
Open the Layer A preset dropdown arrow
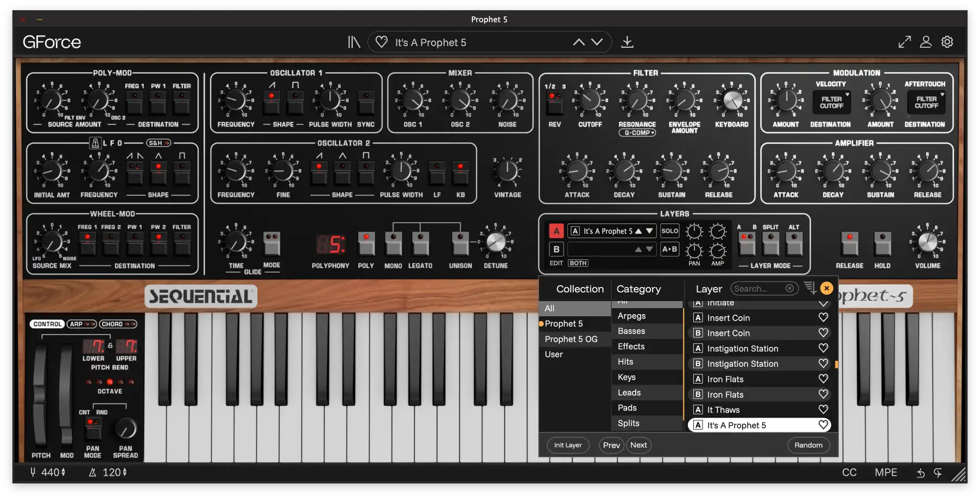(649, 231)
